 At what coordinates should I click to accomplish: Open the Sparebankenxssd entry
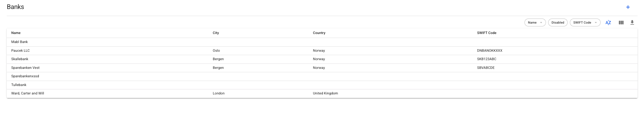(25, 76)
